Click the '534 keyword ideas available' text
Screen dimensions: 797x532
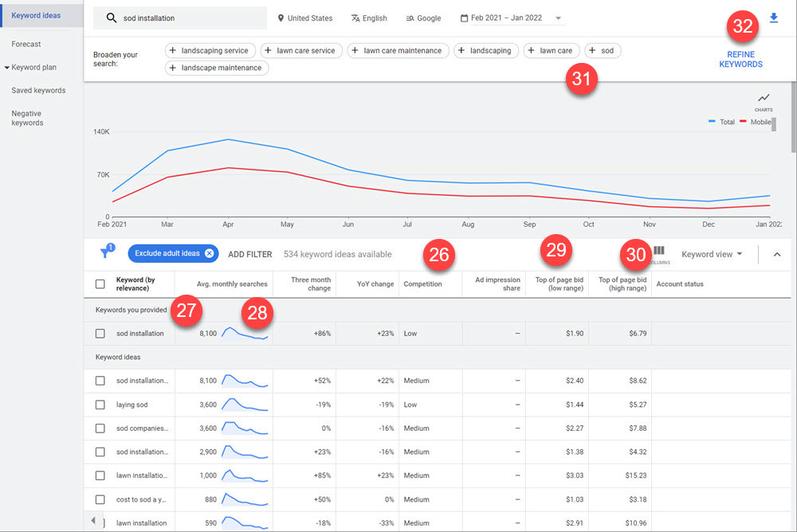pos(337,254)
